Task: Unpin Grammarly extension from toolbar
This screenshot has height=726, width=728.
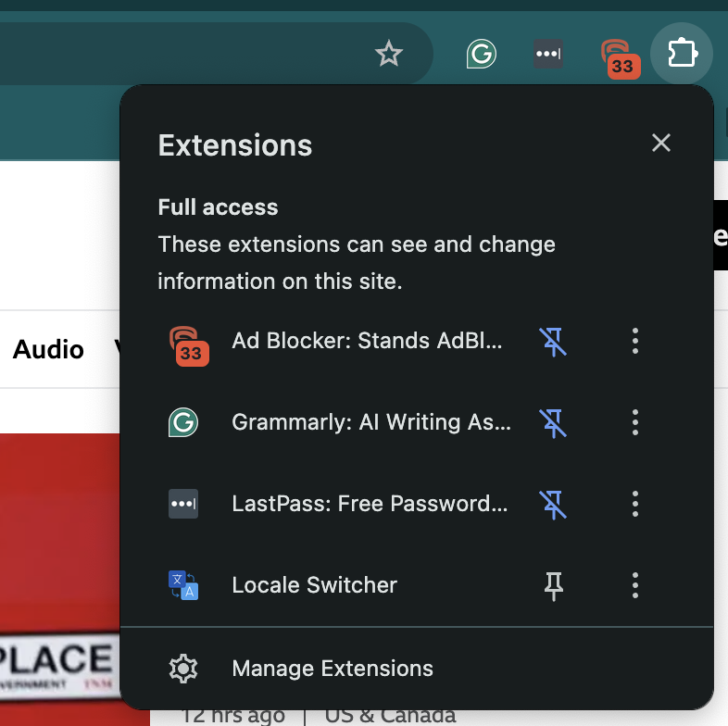Action: click(554, 422)
